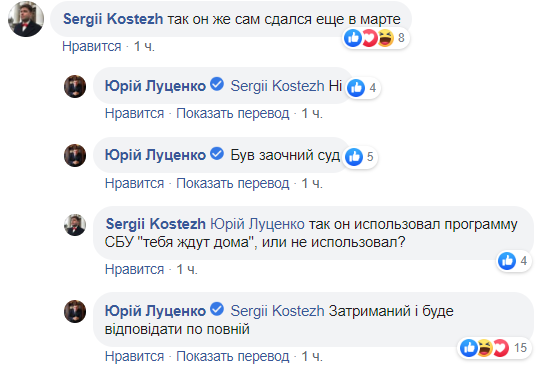Click the Sergii Kostezh mention in the last reply

(277, 311)
